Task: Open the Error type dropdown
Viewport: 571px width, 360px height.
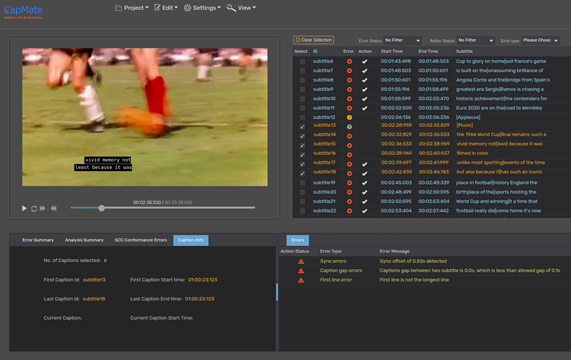Action: [x=540, y=40]
